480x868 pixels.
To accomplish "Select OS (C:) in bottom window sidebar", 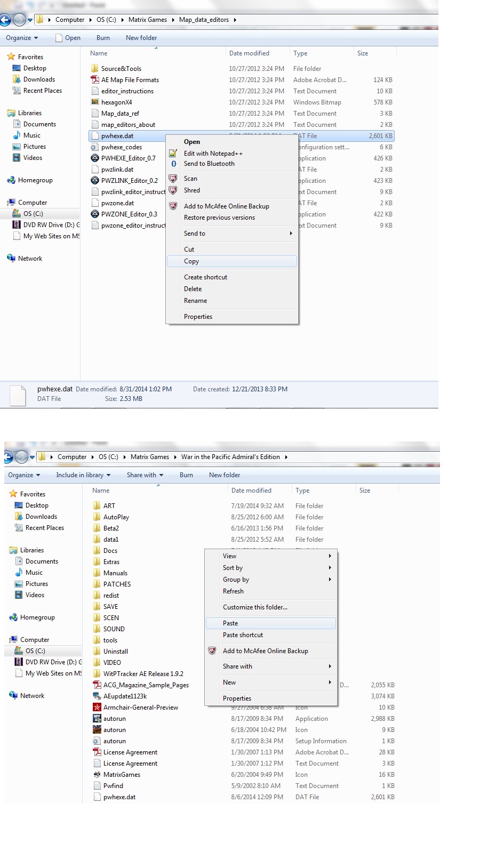I will pos(35,651).
